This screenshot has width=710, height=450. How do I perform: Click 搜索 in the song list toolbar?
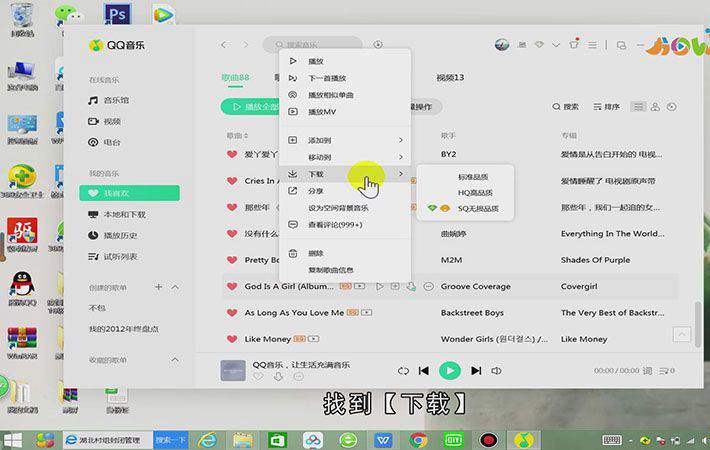566,107
